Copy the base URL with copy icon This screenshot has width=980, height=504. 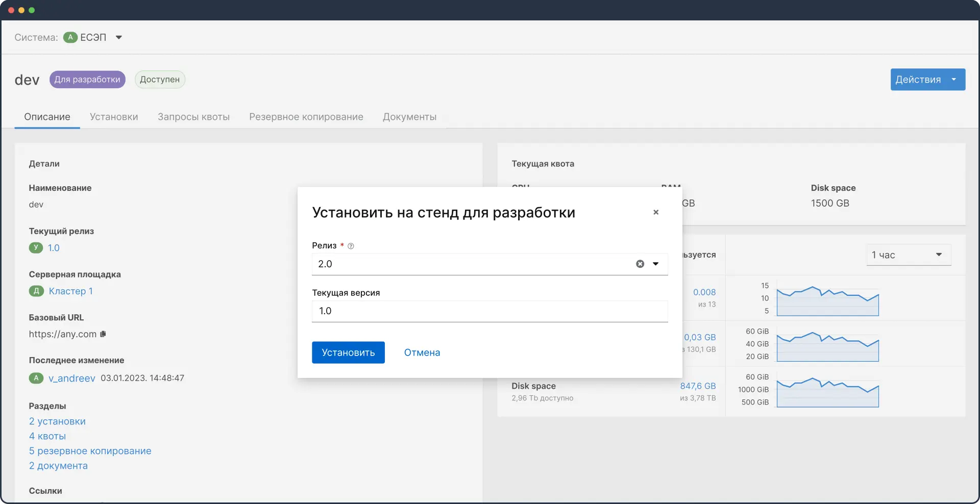pyautogui.click(x=103, y=334)
